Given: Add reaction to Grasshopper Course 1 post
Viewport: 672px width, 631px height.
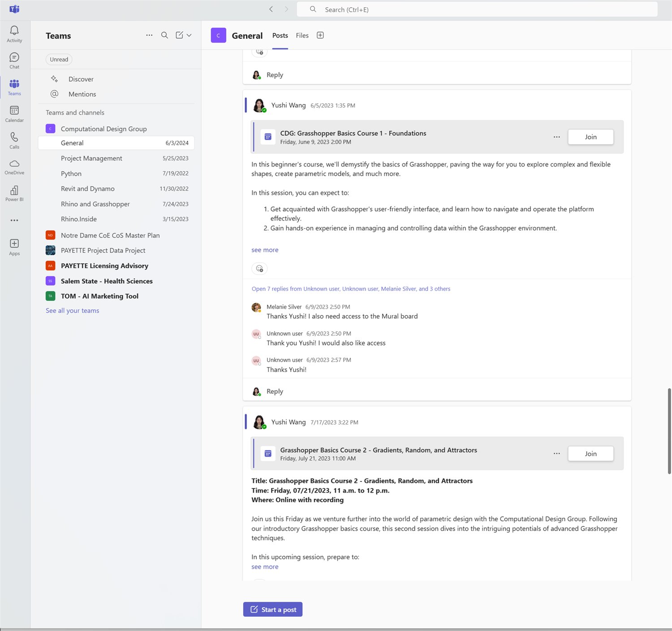Looking at the screenshot, I should tap(259, 268).
